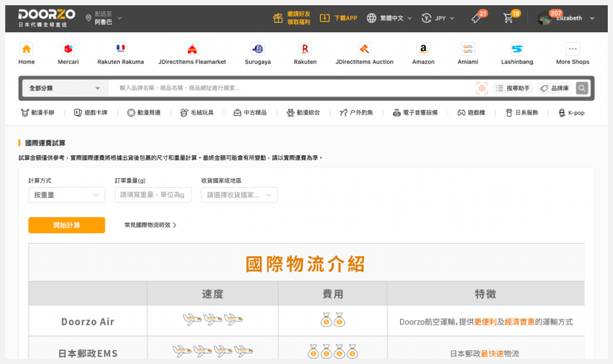
Task: Click the invite friends gift icon
Action: tap(278, 18)
